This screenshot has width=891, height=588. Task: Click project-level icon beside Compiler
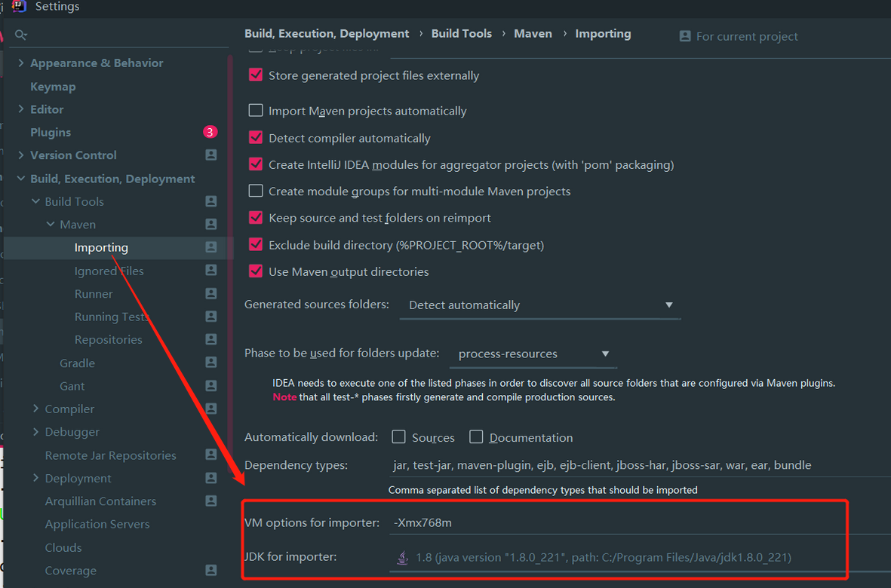pos(210,409)
